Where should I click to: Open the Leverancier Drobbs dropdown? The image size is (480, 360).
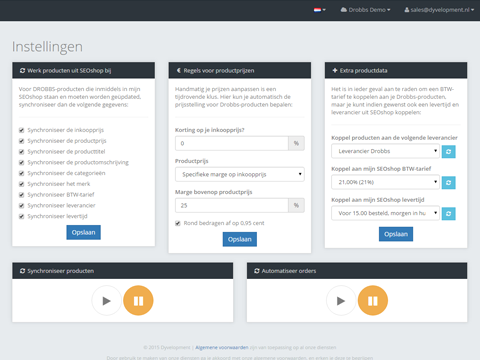pos(385,151)
